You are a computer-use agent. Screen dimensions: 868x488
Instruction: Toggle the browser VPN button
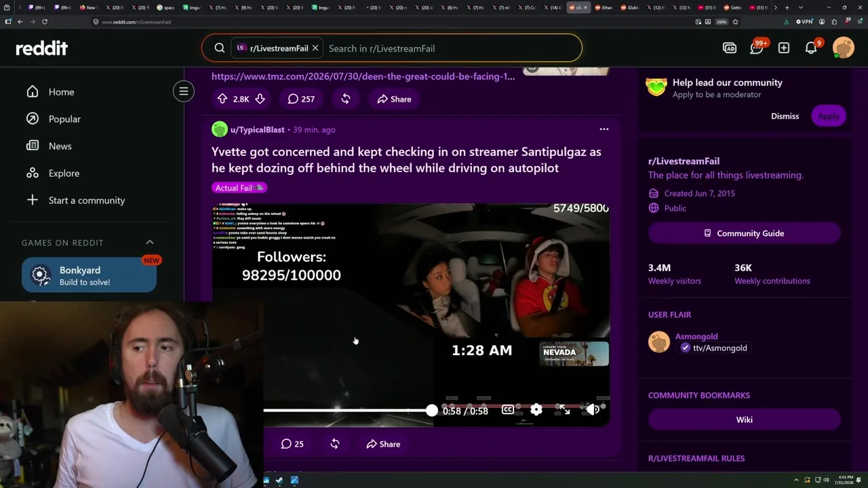pyautogui.click(x=804, y=22)
